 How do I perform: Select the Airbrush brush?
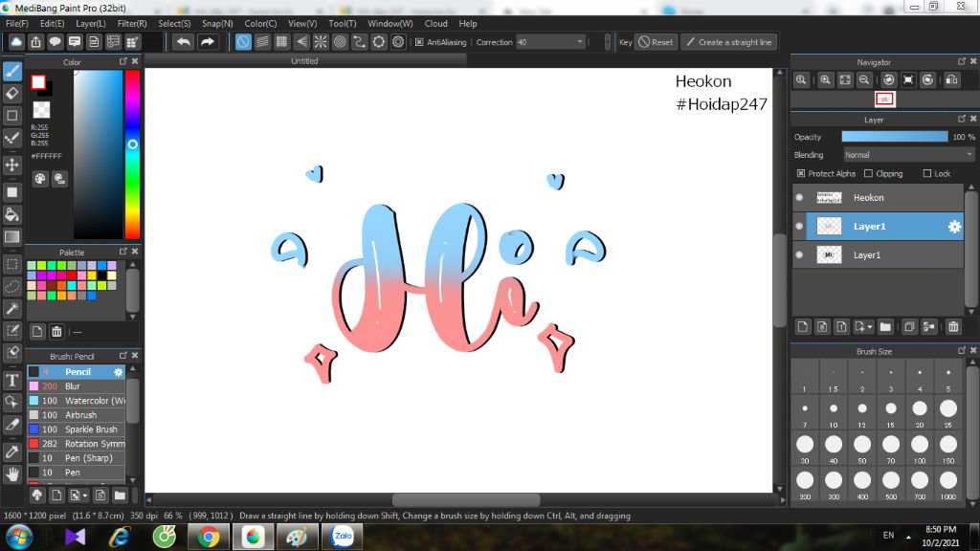pyautogui.click(x=77, y=415)
